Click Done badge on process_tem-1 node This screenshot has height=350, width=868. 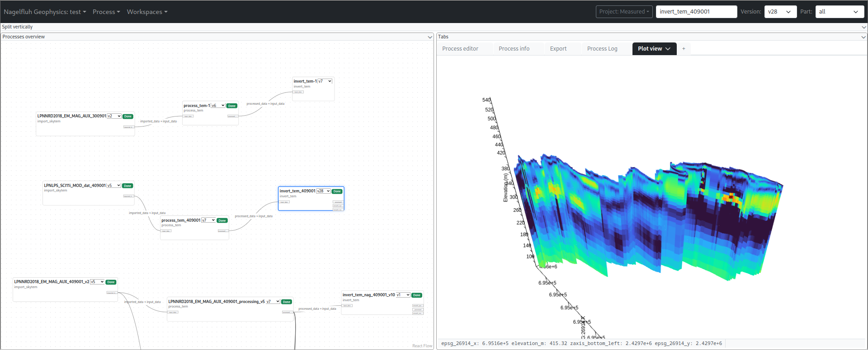click(x=232, y=106)
